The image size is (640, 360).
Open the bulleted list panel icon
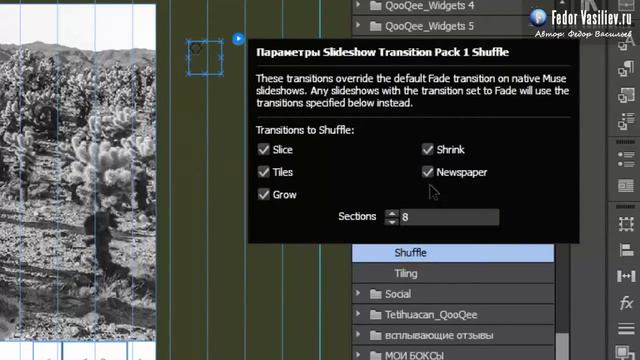626,159
